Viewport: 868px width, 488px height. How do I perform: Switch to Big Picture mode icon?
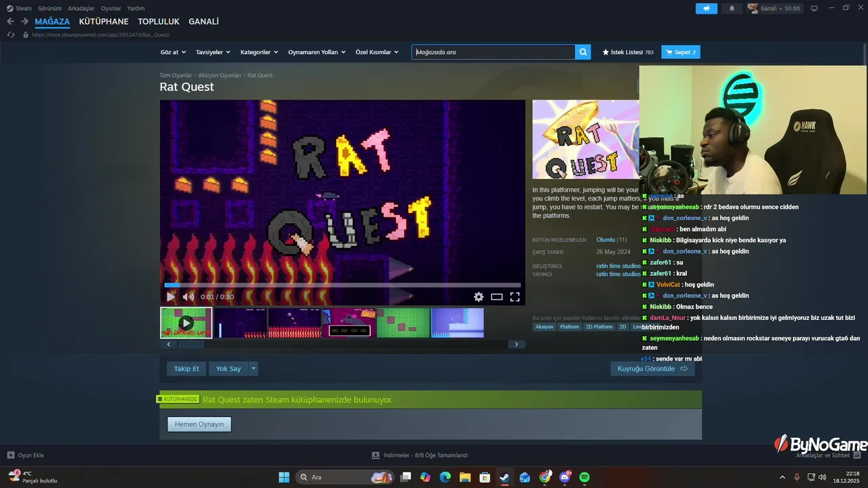[x=814, y=8]
